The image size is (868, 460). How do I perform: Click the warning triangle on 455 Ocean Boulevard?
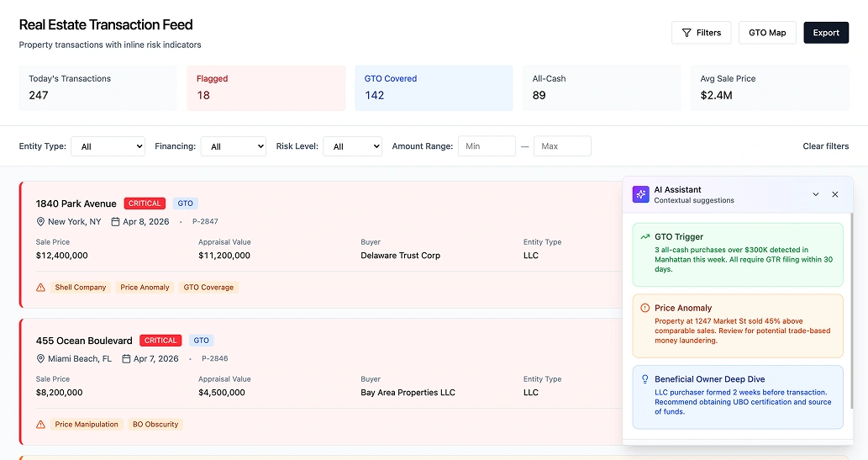point(40,425)
